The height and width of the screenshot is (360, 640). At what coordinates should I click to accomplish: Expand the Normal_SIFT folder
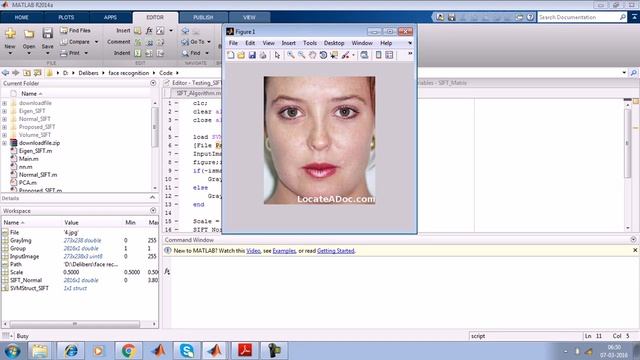[4, 119]
